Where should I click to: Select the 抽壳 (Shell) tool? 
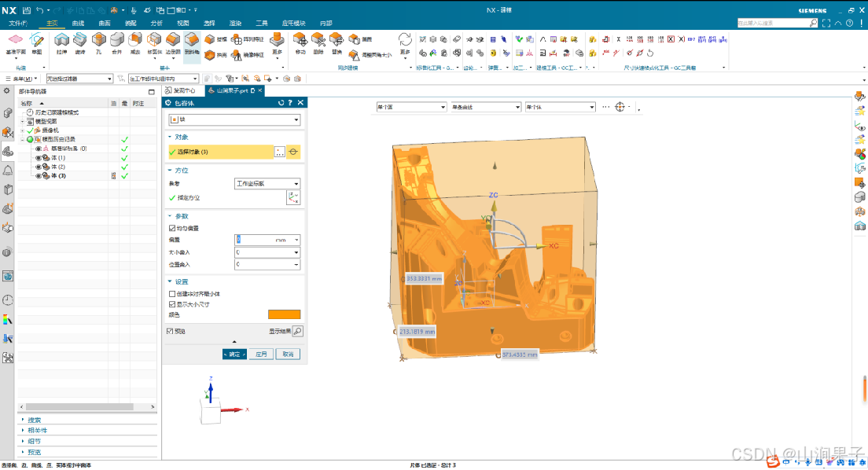(215, 55)
